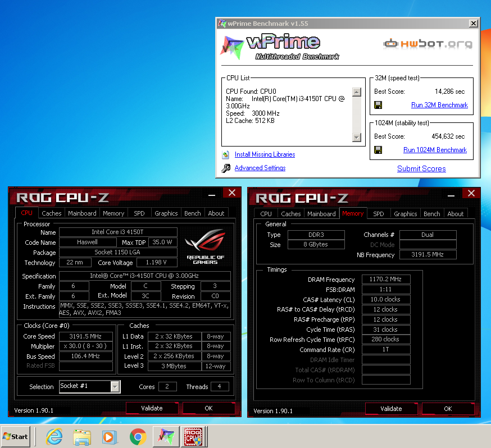Open Bench tab in right CPU-Z
This screenshot has height=448, width=491.
pos(432,214)
